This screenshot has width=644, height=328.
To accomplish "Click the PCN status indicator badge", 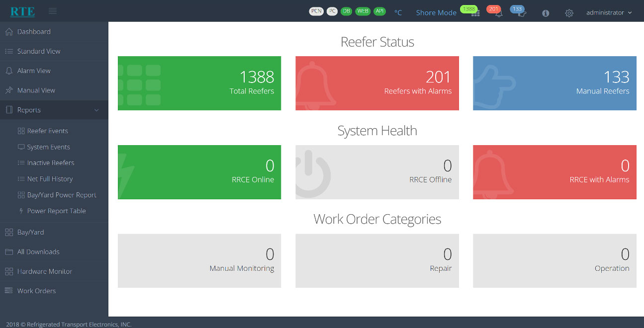I will click(x=316, y=11).
